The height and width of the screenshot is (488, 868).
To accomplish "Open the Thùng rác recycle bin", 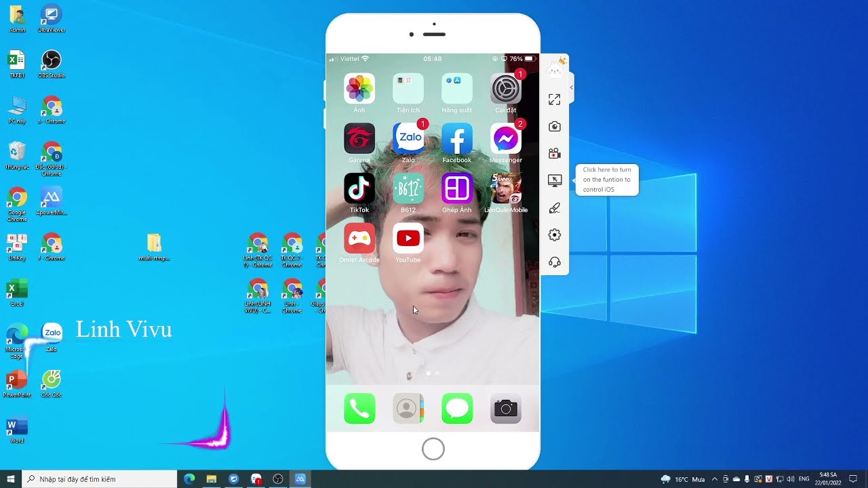I will pyautogui.click(x=17, y=156).
